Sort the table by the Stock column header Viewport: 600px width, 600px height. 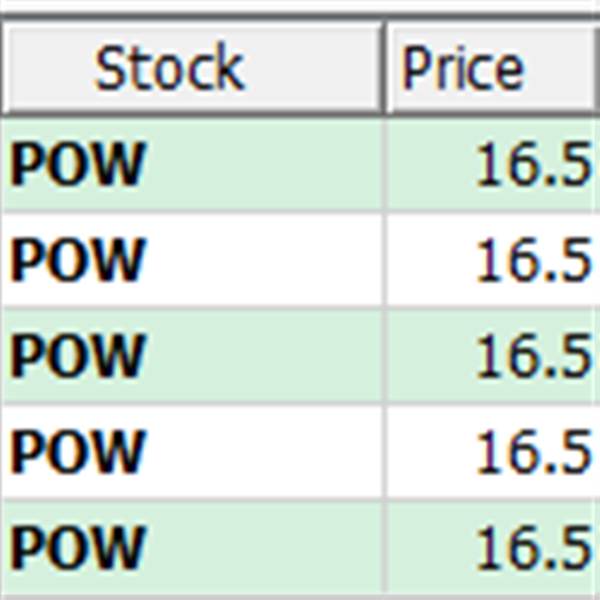tap(191, 68)
